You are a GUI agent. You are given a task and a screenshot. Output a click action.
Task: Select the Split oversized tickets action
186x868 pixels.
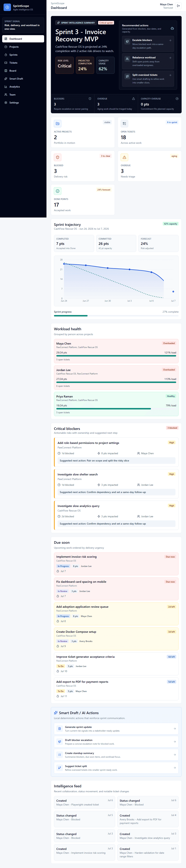point(148,79)
